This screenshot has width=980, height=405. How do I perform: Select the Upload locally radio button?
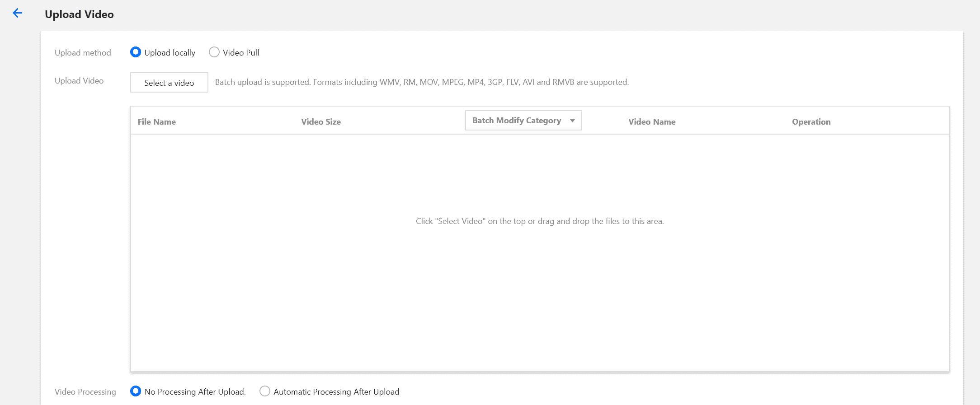click(136, 52)
